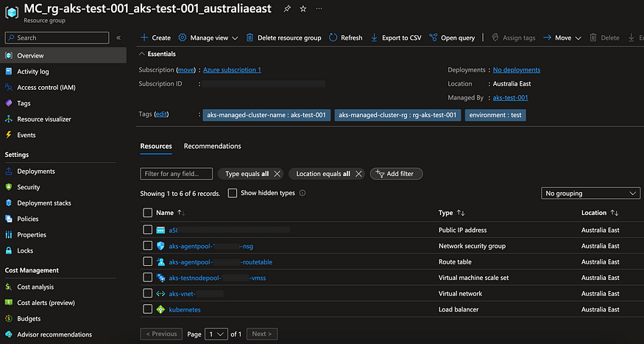Click the Tags edit link
This screenshot has width=644, height=344.
(161, 114)
